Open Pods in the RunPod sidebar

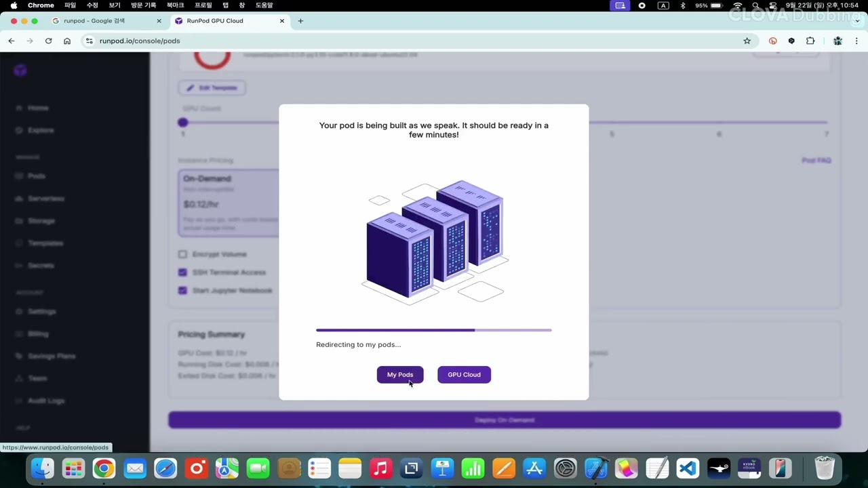37,176
